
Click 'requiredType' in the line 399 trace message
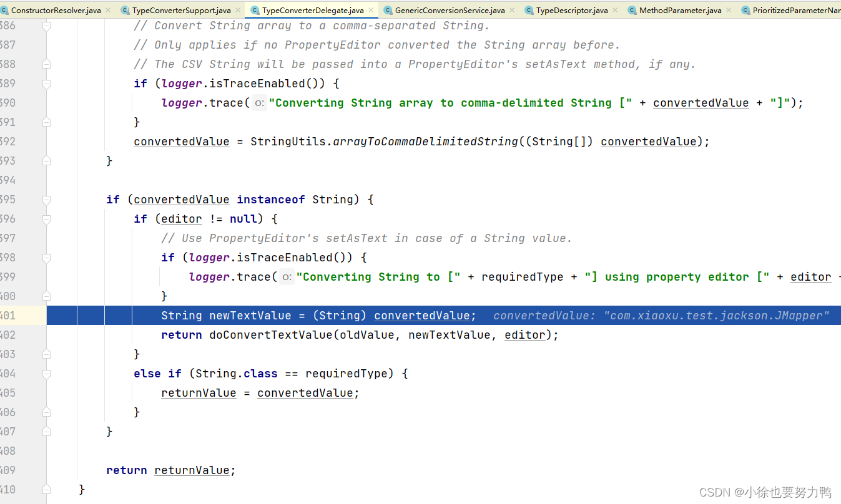pos(523,277)
